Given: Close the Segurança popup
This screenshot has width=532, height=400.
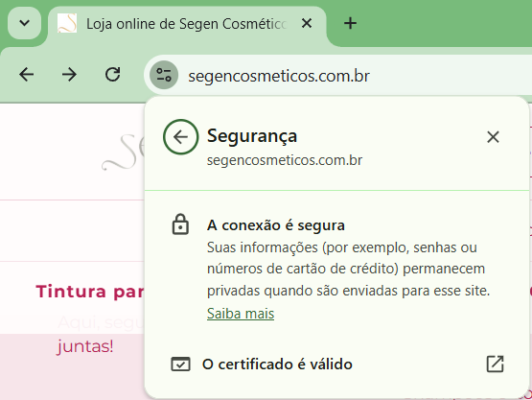Looking at the screenshot, I should click(493, 137).
